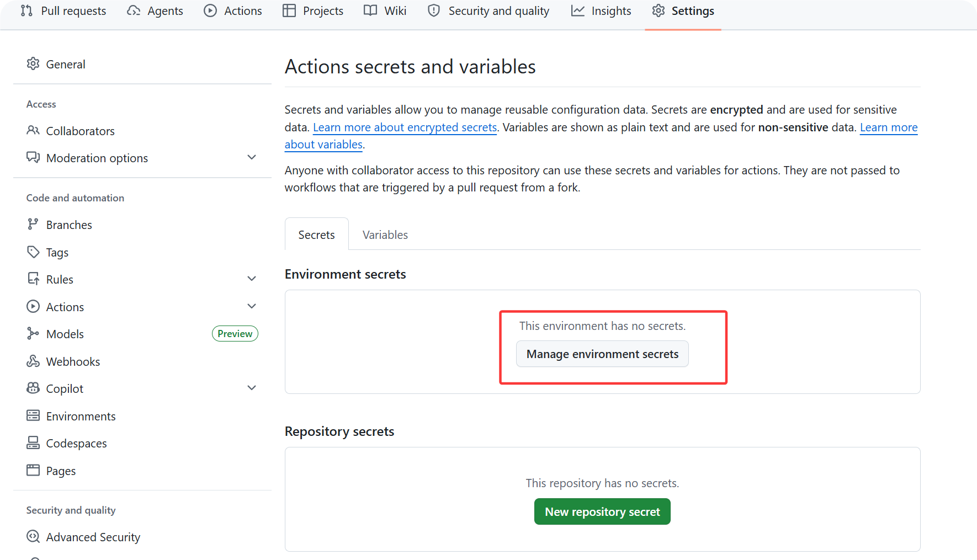Expand the Rules section chevron

252,279
